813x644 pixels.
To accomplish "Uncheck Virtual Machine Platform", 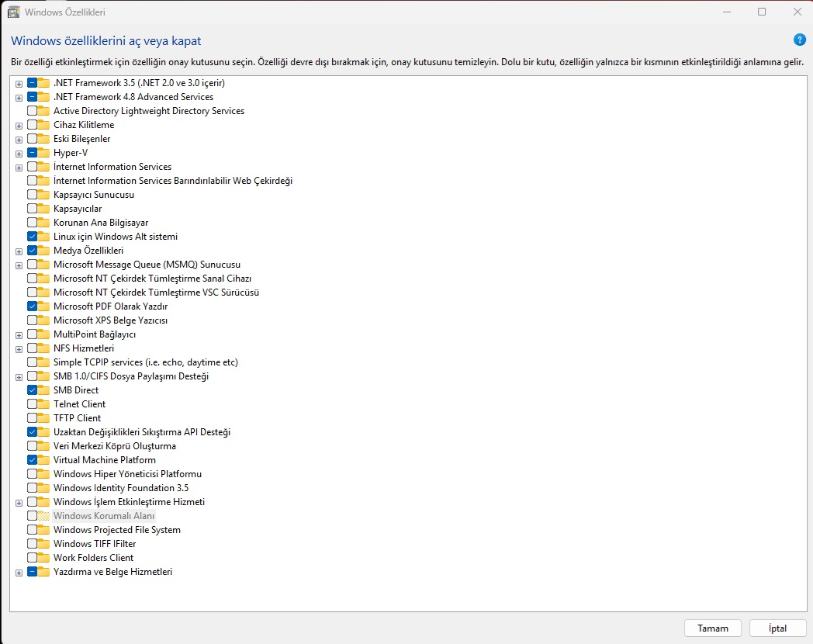I will 32,460.
